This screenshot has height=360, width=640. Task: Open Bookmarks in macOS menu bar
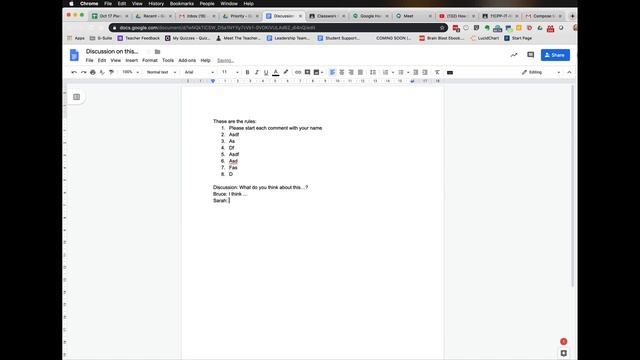[182, 3]
